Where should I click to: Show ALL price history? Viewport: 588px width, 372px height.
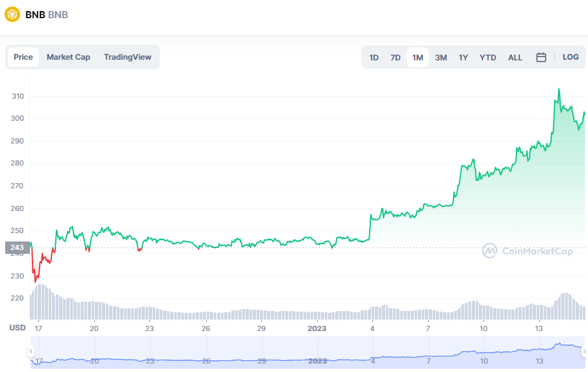(515, 57)
